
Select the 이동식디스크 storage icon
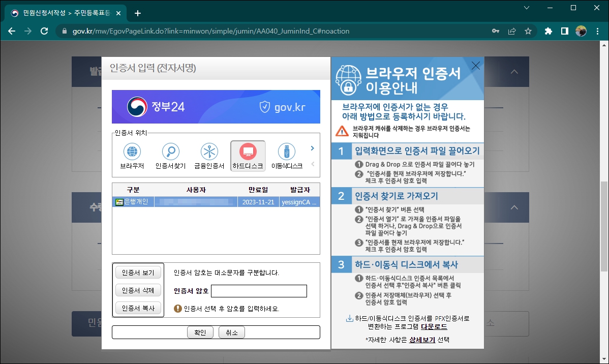286,151
